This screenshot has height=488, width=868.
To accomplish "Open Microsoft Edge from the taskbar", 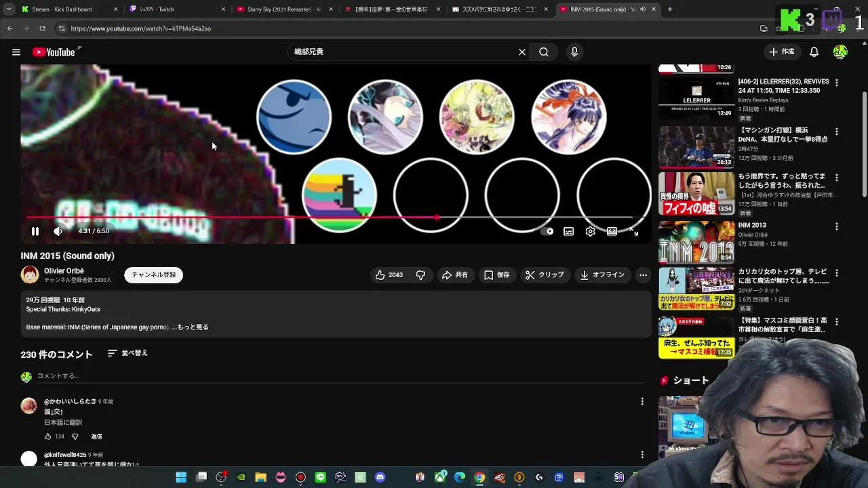I will coord(460,478).
